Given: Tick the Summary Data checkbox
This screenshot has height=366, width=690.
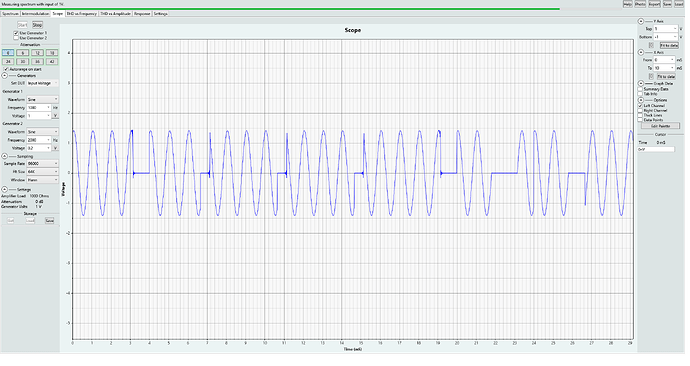Looking at the screenshot, I should pos(640,89).
